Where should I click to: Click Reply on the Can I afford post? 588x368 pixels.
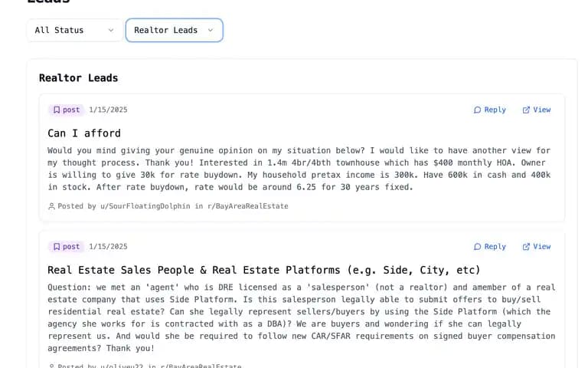490,110
